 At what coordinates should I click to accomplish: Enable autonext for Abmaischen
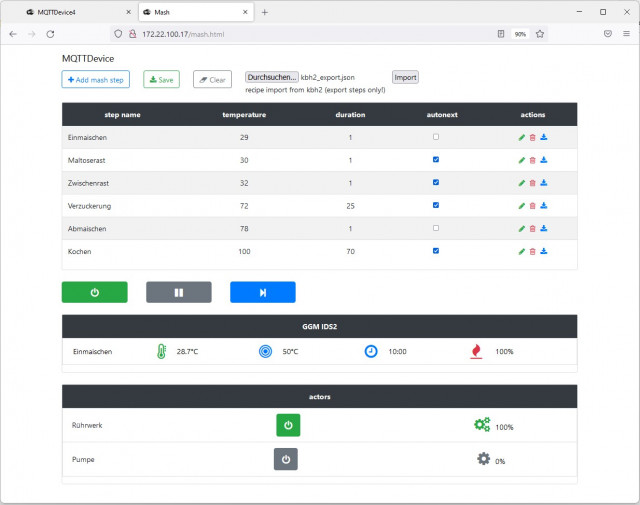click(x=436, y=228)
